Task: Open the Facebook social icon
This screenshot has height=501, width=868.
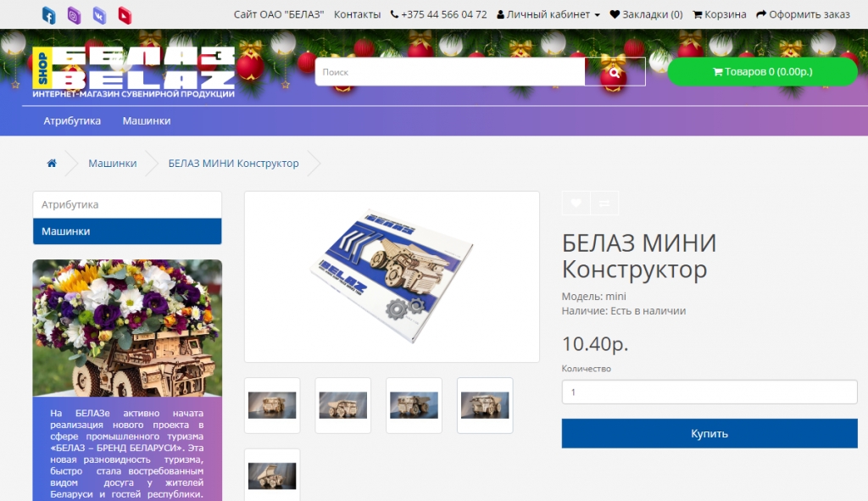Action: [x=48, y=15]
